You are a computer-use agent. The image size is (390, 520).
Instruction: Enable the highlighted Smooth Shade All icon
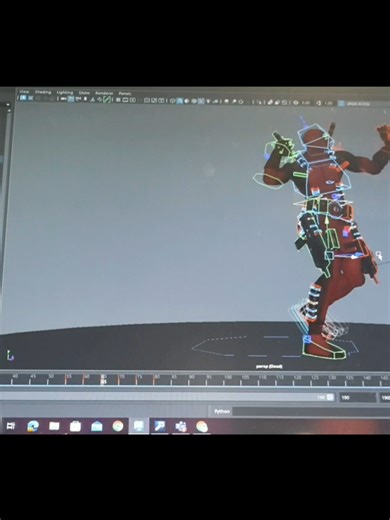coord(180,101)
